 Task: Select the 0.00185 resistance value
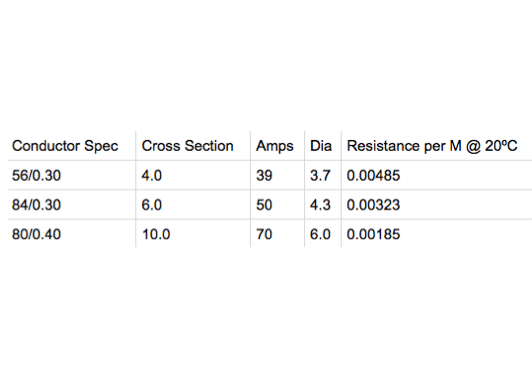click(x=373, y=234)
